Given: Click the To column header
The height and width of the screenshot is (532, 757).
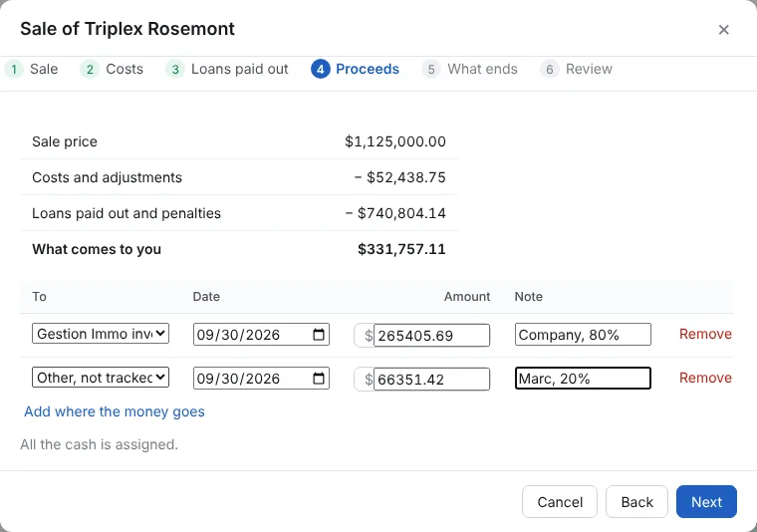Looking at the screenshot, I should tap(39, 297).
